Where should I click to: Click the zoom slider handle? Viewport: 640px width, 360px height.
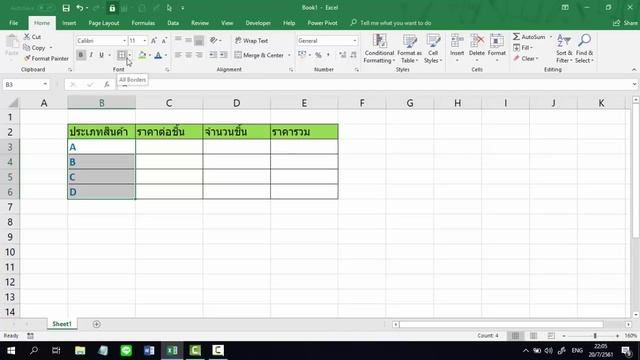pos(595,336)
